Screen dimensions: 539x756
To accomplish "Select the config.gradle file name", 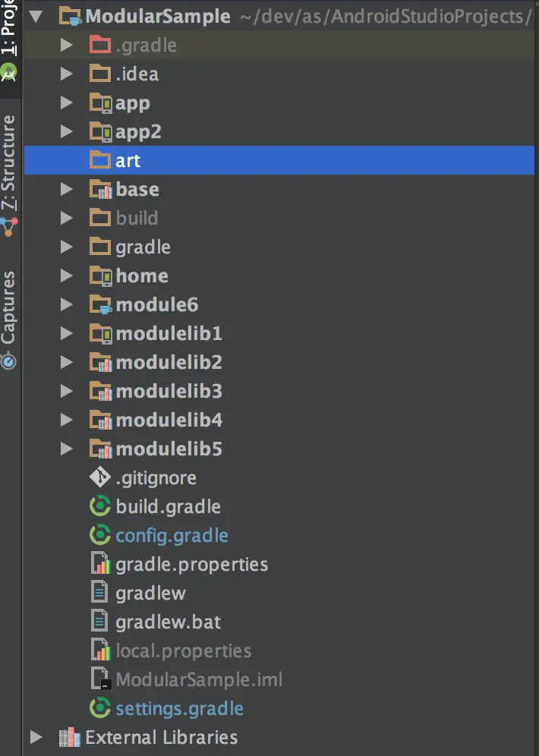I will click(172, 536).
